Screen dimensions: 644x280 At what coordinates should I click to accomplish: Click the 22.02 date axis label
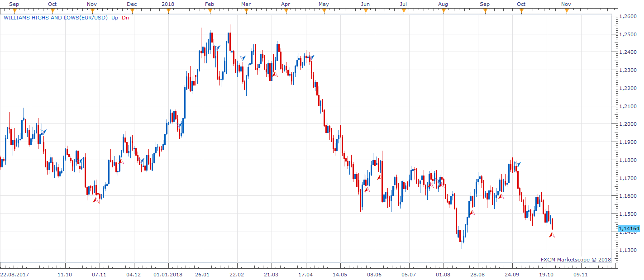click(x=237, y=275)
